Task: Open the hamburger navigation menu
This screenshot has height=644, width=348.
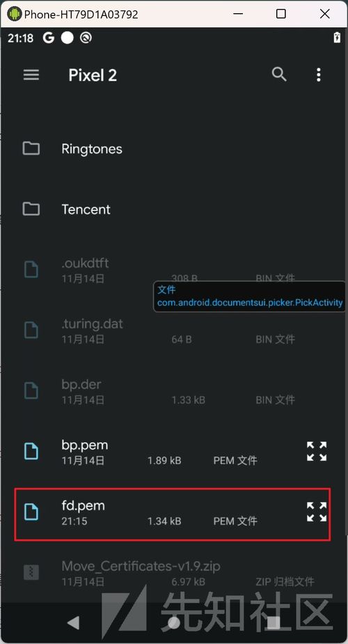Action: (x=31, y=75)
